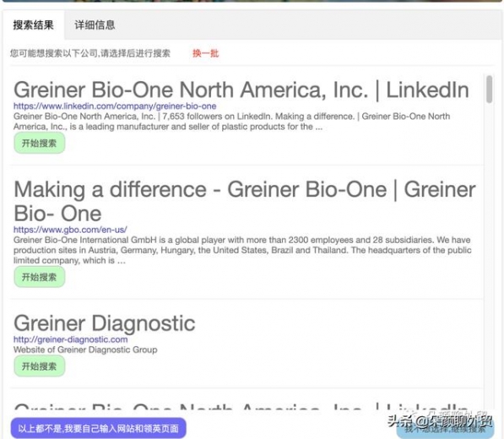
Task: Open the 详细信息 tab
Action: point(95,25)
